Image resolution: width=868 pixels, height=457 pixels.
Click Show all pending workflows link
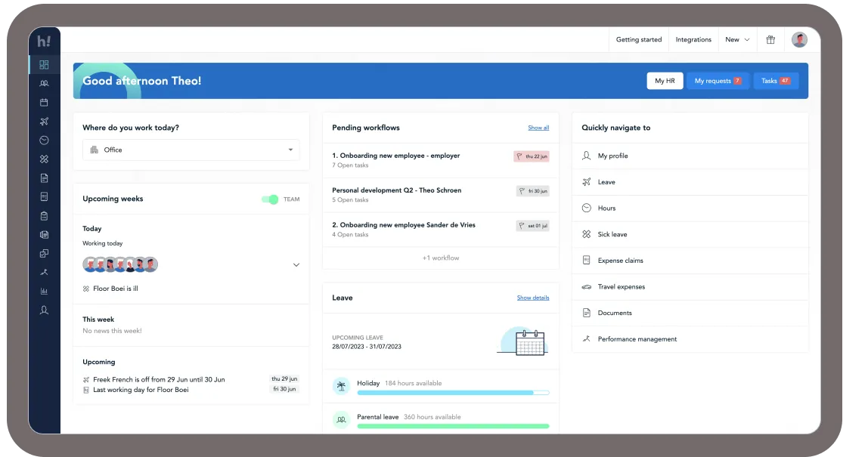coord(538,128)
